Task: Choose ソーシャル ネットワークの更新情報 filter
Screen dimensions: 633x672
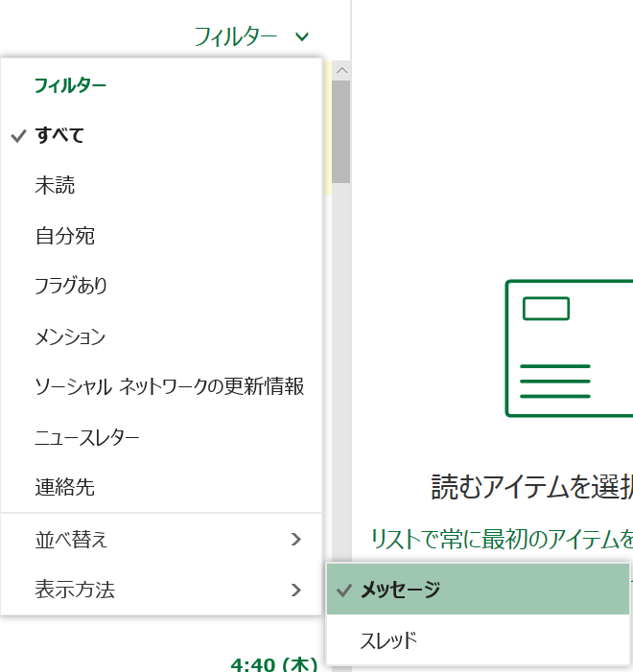Action: 161,386
